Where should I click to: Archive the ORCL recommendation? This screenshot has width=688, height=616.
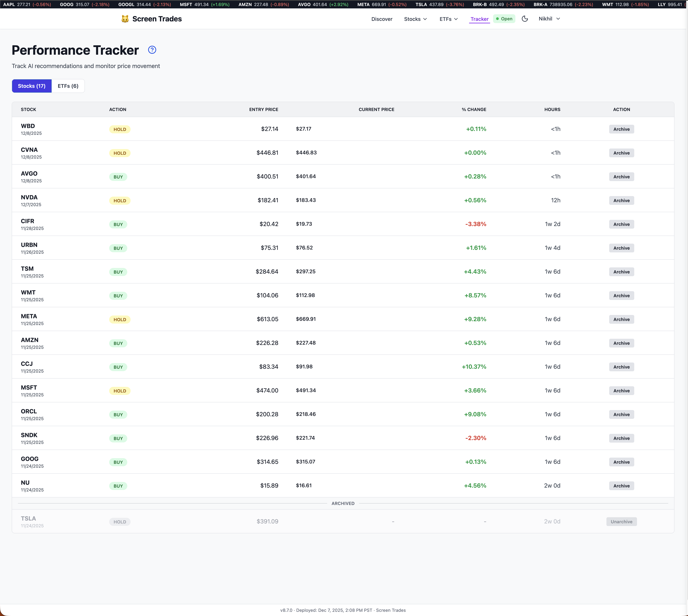click(621, 415)
